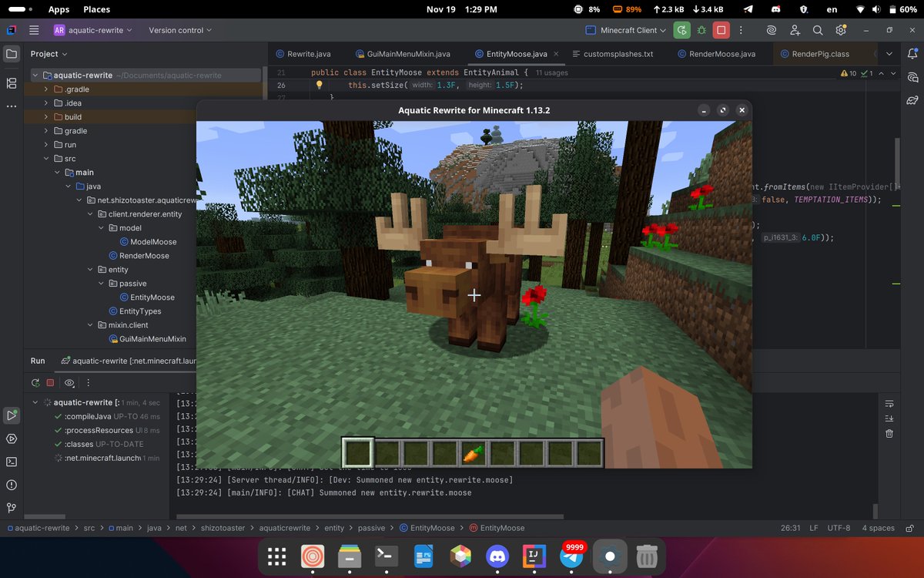Screen dimensions: 924x578
Task: Expand the run folder in project tree
Action: [x=47, y=145]
